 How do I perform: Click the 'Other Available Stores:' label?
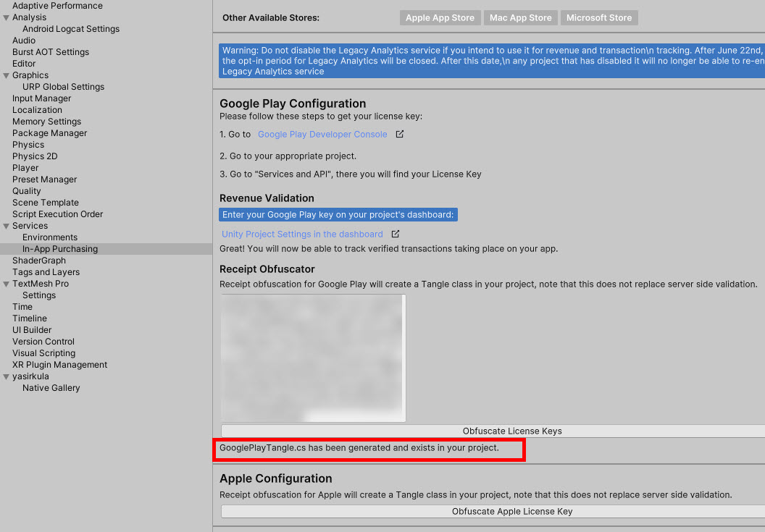click(x=271, y=17)
